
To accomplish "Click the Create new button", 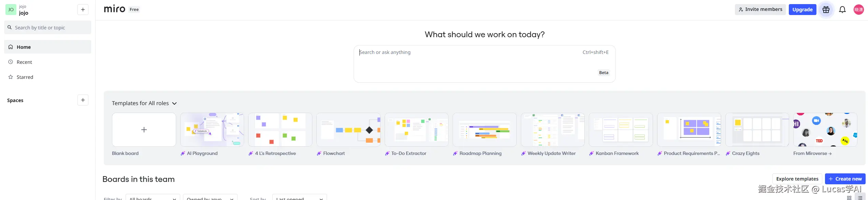I will pos(845,179).
